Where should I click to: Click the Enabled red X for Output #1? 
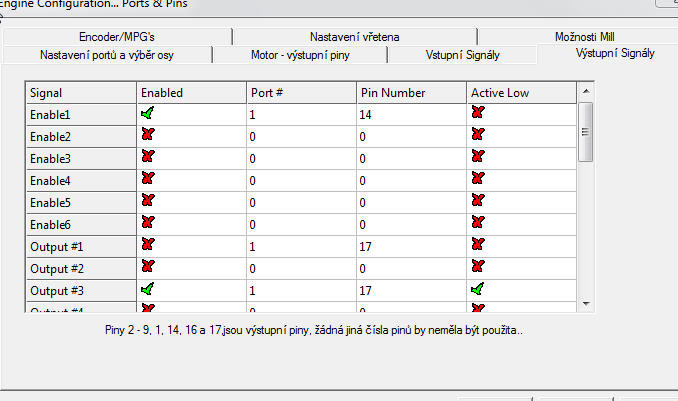click(x=148, y=243)
